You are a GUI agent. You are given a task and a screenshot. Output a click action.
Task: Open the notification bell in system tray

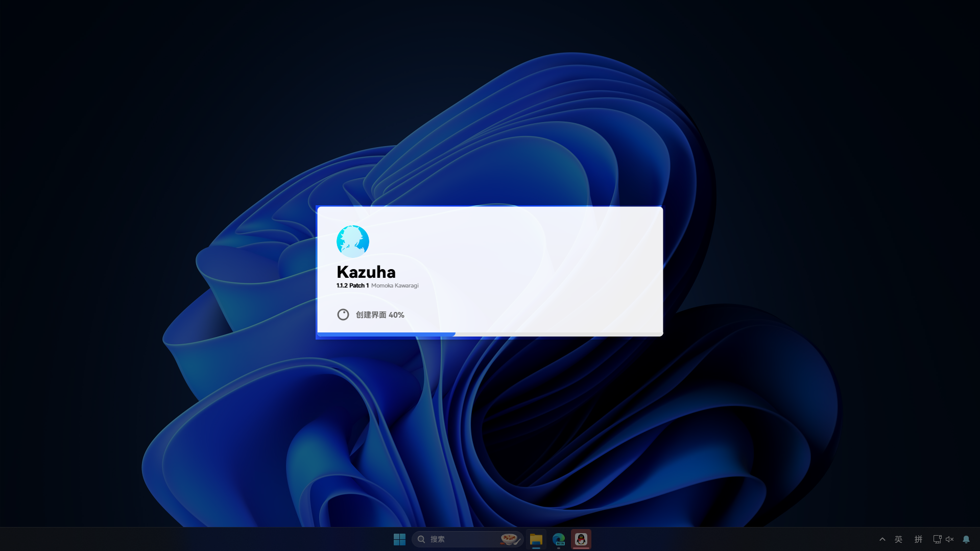click(966, 539)
